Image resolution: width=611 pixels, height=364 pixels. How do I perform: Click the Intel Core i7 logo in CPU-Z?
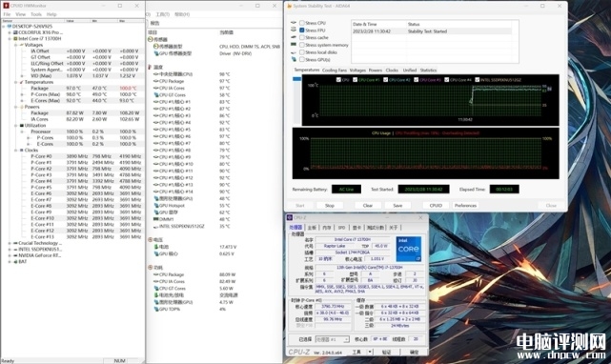(408, 249)
